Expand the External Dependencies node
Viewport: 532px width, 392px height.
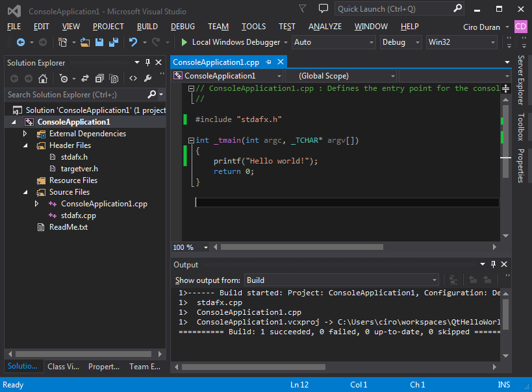[x=25, y=134]
